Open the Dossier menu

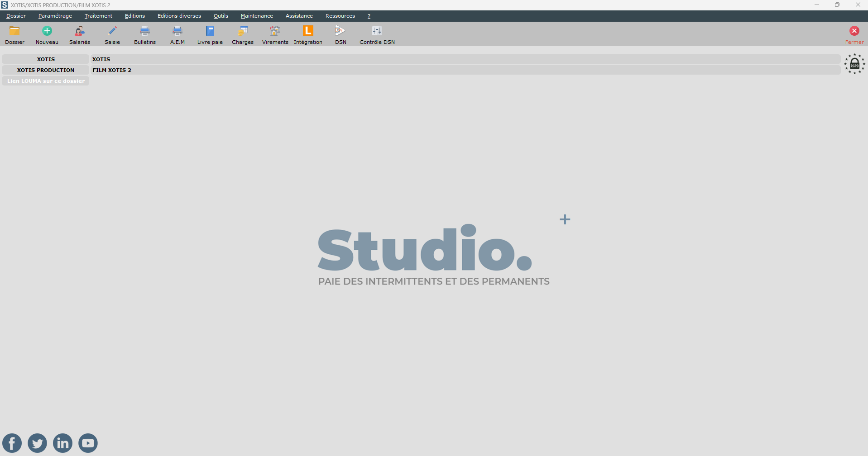[x=16, y=16]
